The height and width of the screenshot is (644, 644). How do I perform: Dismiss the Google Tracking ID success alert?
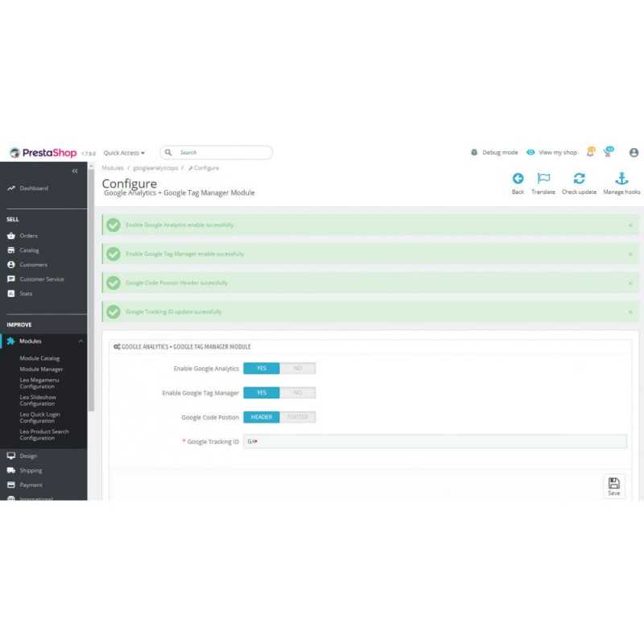[x=630, y=312]
